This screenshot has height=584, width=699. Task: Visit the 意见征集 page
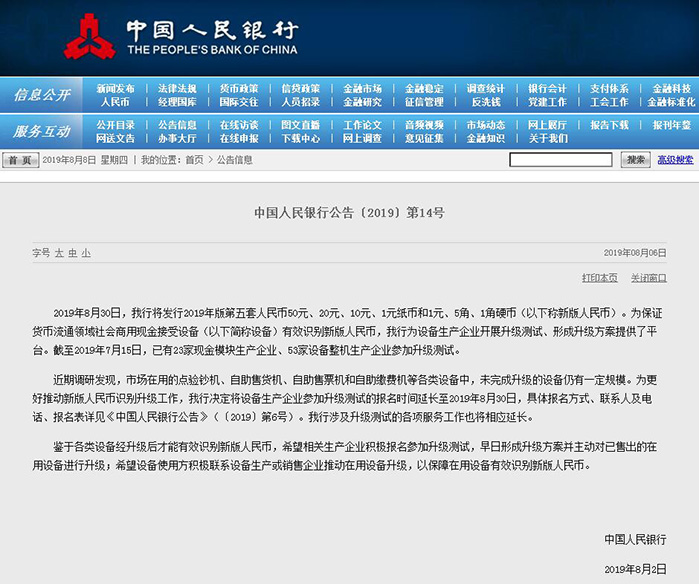tap(424, 139)
